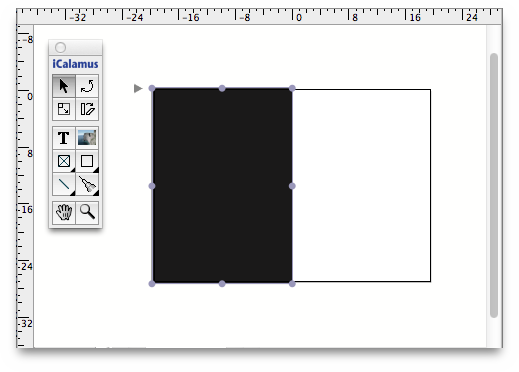Image resolution: width=519 pixels, height=372 pixels.
Task: Select the magnifier zoom tool
Action: (x=87, y=212)
